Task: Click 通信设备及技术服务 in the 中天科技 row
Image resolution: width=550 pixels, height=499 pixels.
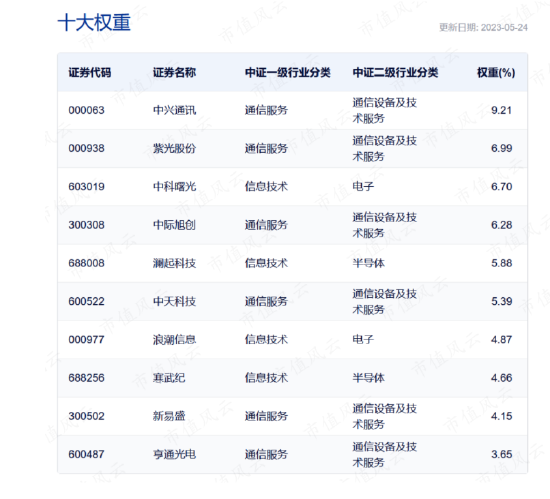Action: click(x=384, y=302)
